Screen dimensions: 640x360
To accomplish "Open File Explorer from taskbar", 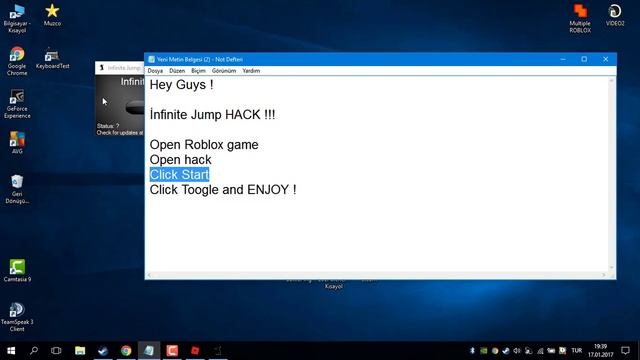I will (x=80, y=351).
